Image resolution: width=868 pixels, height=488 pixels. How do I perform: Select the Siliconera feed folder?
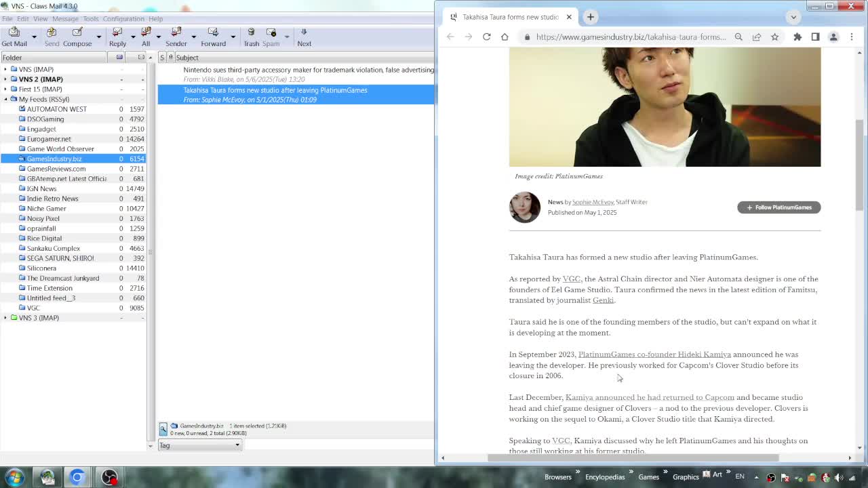coord(41,268)
